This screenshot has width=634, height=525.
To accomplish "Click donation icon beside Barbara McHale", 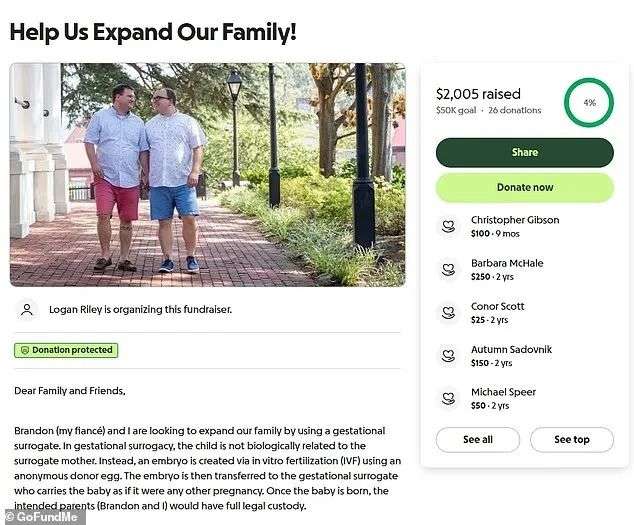I will pos(449,270).
